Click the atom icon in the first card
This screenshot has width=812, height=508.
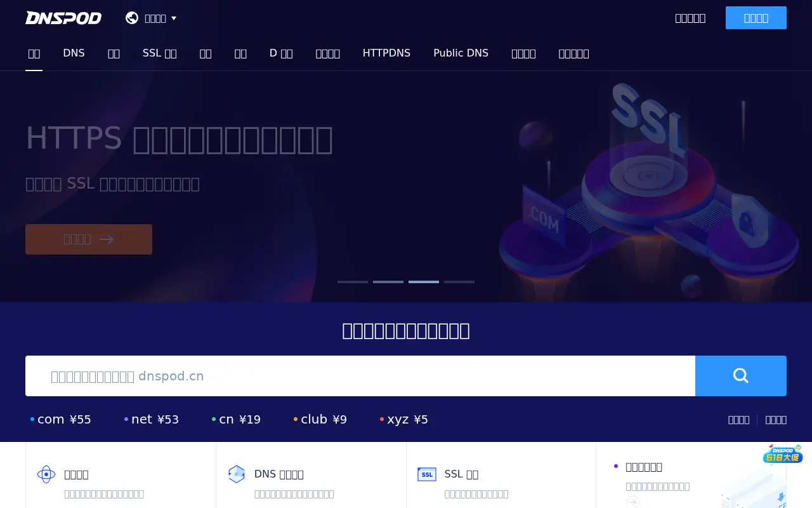click(46, 474)
